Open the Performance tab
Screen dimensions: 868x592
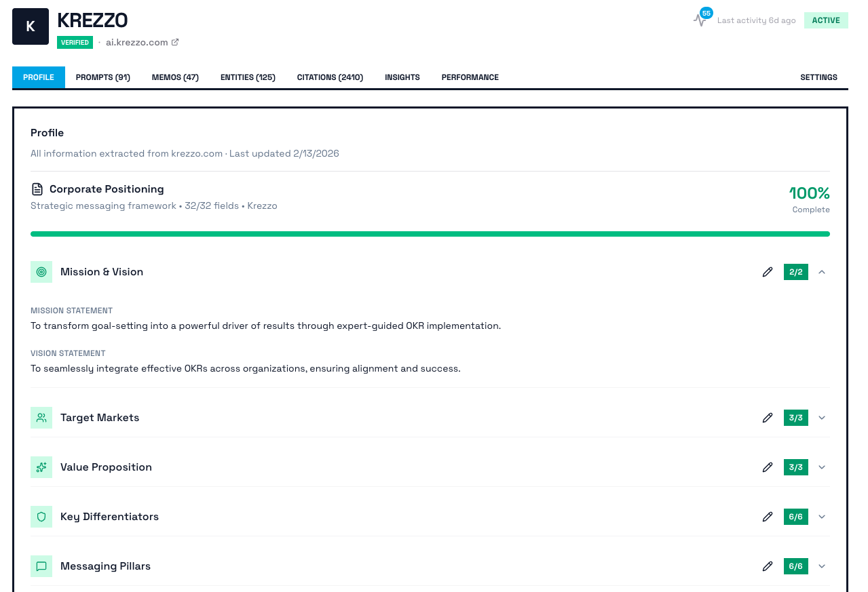(470, 77)
